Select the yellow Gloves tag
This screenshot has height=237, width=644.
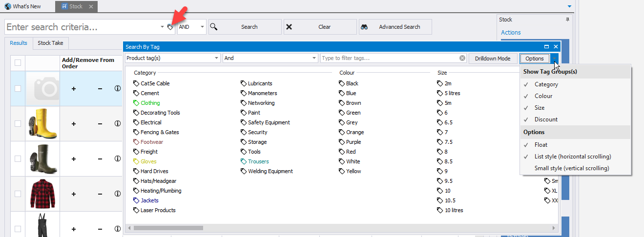tap(148, 161)
